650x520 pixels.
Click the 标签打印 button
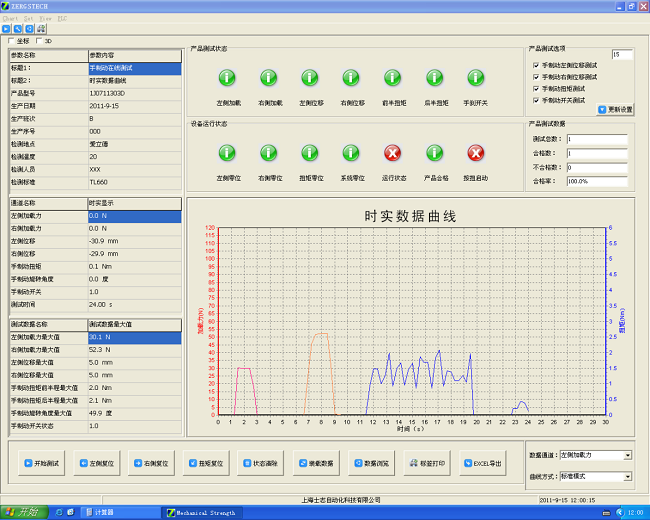427,463
